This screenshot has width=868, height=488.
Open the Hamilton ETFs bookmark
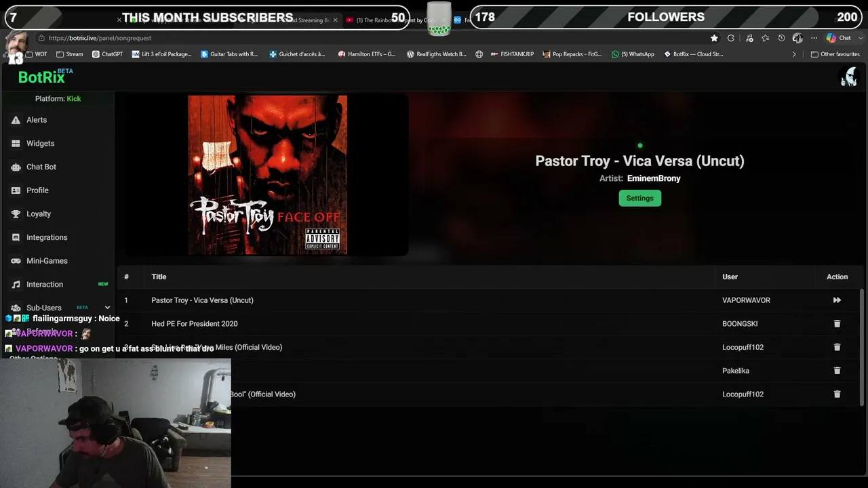point(367,54)
